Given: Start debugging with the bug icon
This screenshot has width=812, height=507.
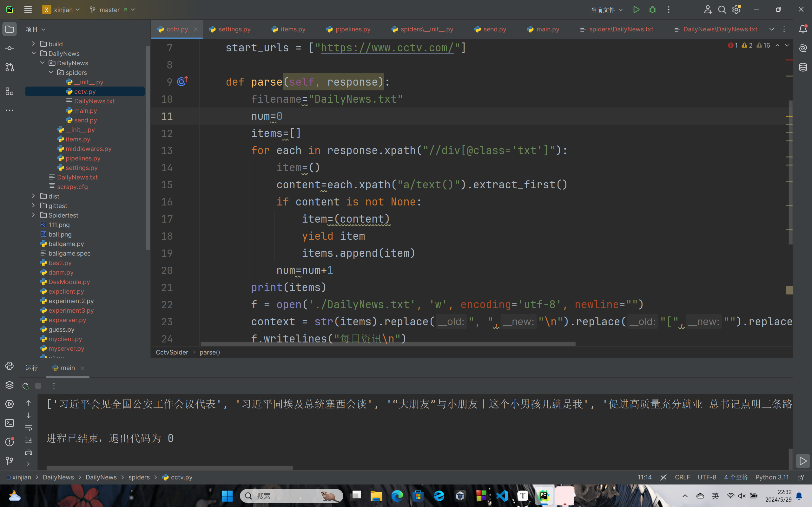Looking at the screenshot, I should tap(652, 10).
